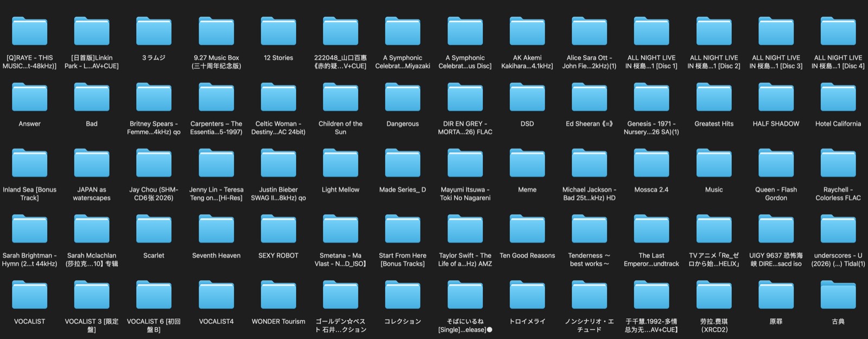The height and width of the screenshot is (339, 868).
Task: Select the 9.27 Music Box folder icon
Action: [x=216, y=31]
